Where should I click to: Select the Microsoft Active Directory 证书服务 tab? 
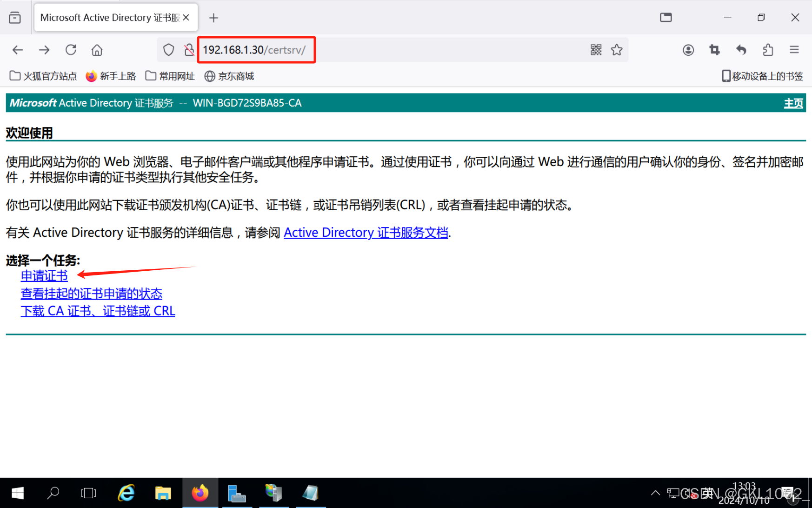coord(116,18)
